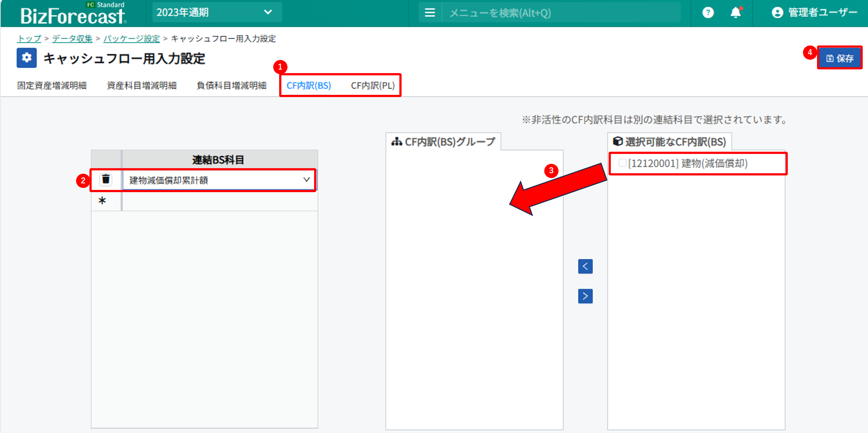Switch to the CF内訳(PL) tab
868x433 pixels.
pos(372,85)
